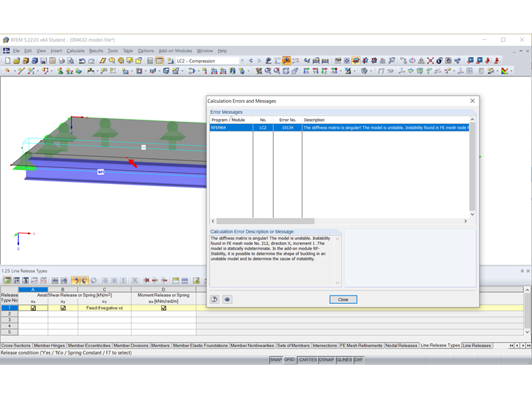The height and width of the screenshot is (399, 532).
Task: Expand the dropdown arrow beside the new node tool
Action: click(x=15, y=71)
